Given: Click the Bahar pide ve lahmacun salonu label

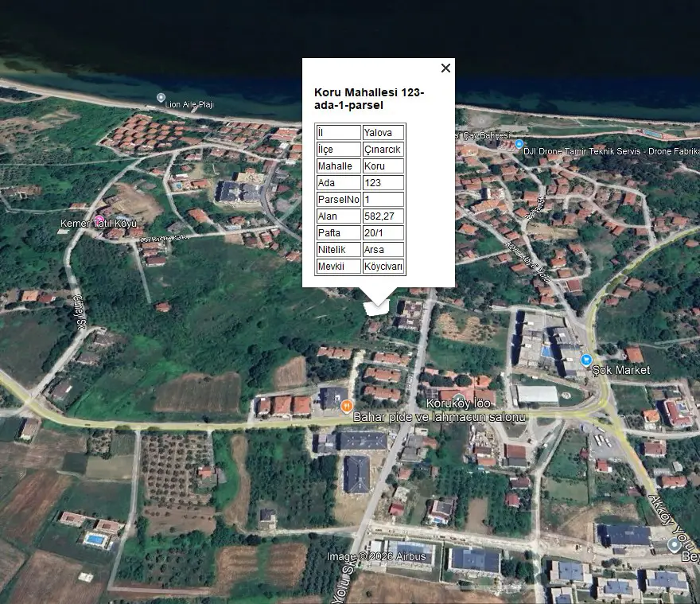Looking at the screenshot, I should 439,417.
